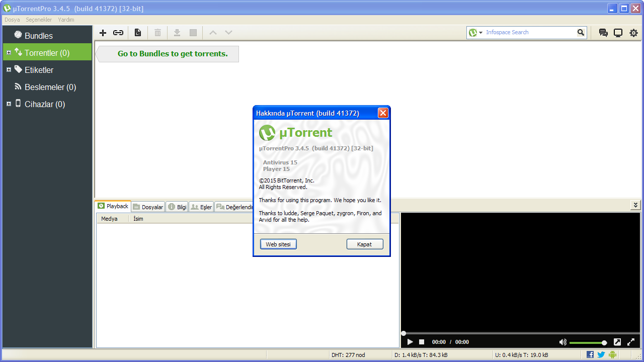This screenshot has height=362, width=644.
Task: Close the Hakkında µTorrent dialog
Action: tap(383, 113)
